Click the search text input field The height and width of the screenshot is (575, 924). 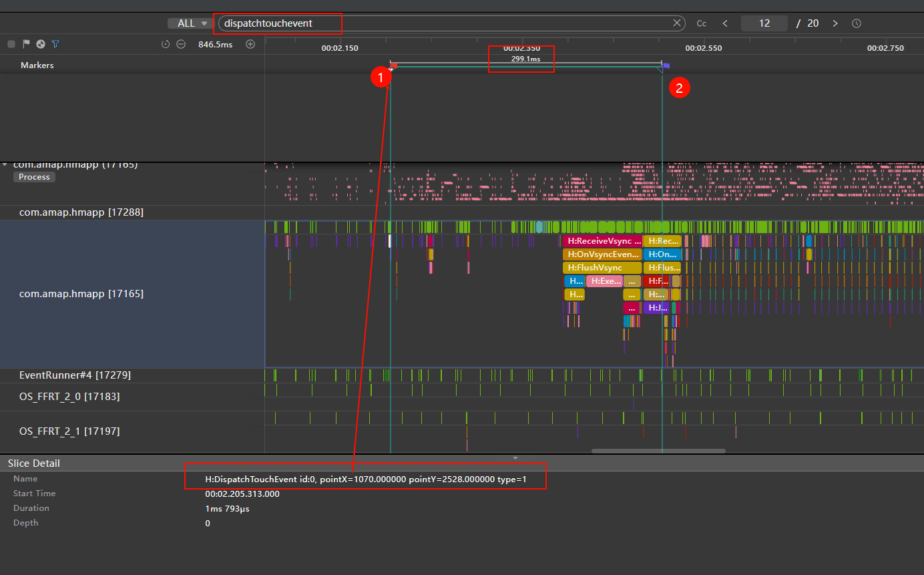(441, 23)
